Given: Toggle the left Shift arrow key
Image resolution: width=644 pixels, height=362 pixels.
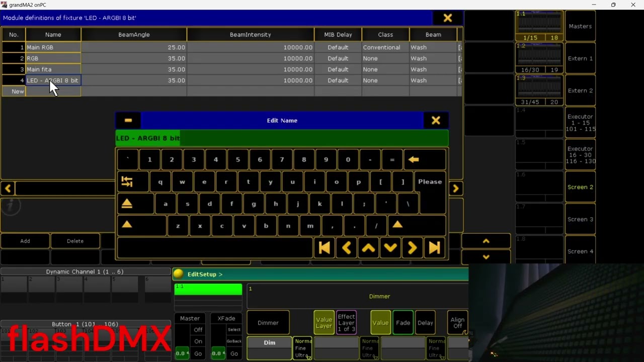Looking at the screenshot, I should click(x=141, y=226).
